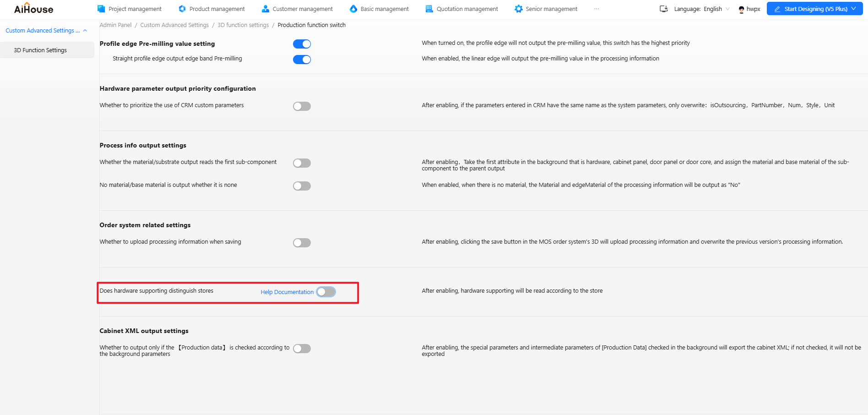
Task: Open the Help Documentation link
Action: 287,292
